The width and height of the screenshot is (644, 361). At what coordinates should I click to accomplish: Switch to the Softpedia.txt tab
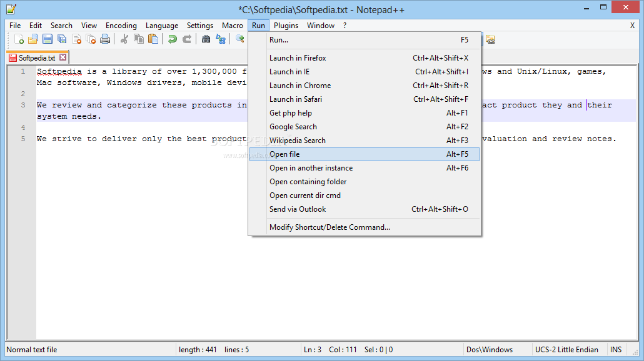37,58
